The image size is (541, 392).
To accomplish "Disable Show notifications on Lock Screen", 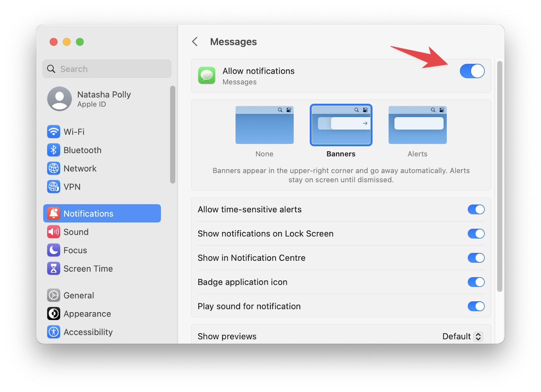I will tap(476, 233).
